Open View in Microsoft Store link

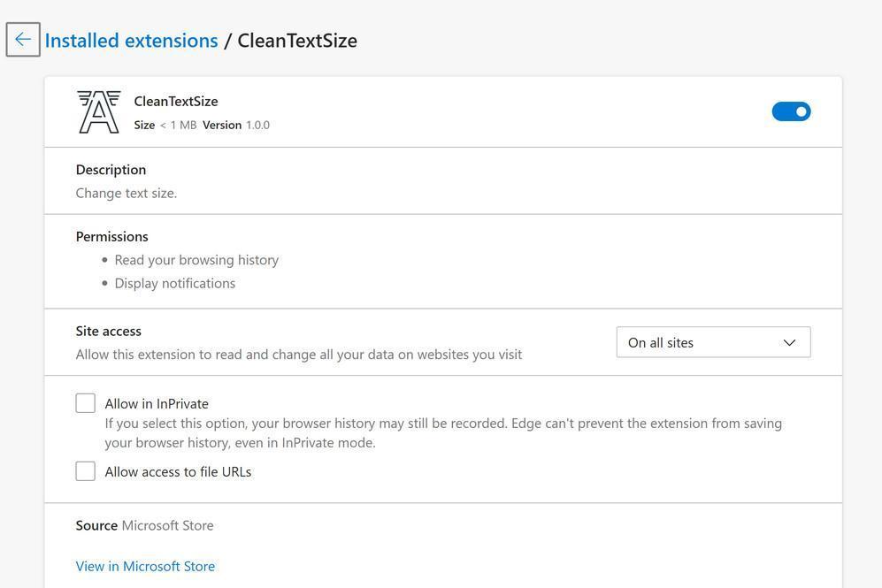[145, 566]
